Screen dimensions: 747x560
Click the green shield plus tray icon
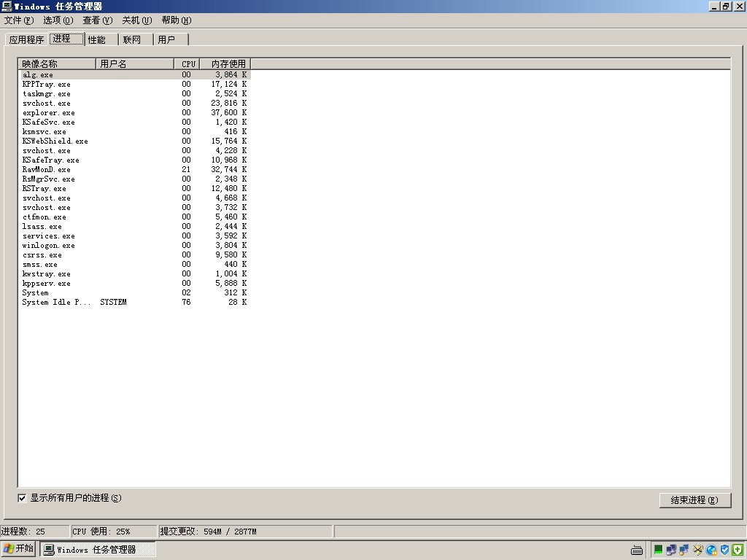tap(737, 550)
